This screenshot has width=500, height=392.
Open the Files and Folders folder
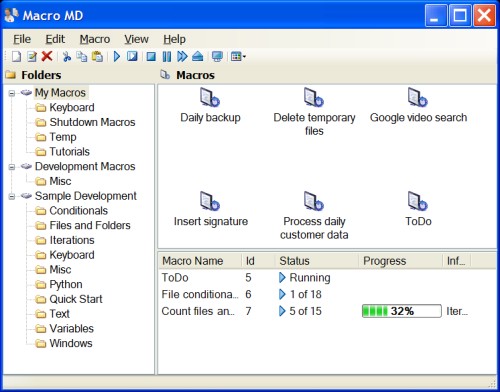coord(90,225)
